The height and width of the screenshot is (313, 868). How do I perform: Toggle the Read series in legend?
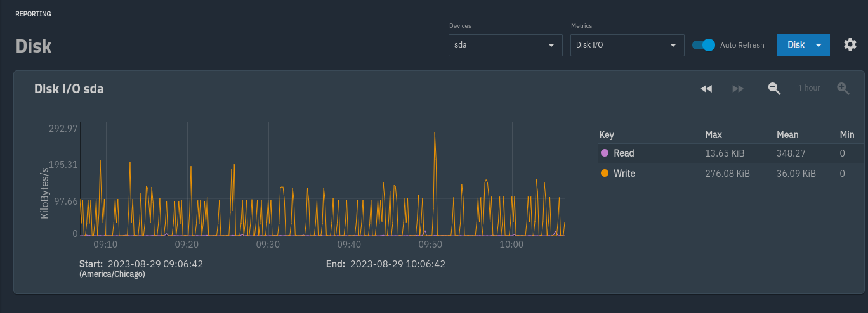(624, 153)
